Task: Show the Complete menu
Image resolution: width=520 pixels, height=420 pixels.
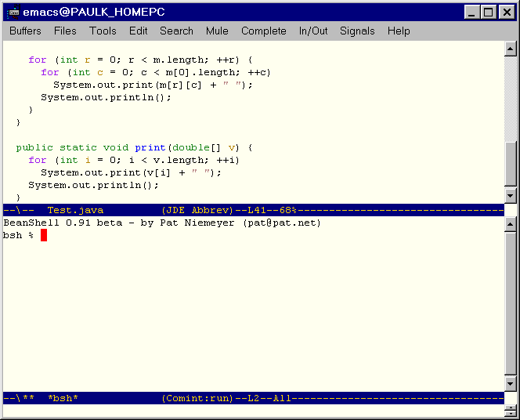Action: 263,31
